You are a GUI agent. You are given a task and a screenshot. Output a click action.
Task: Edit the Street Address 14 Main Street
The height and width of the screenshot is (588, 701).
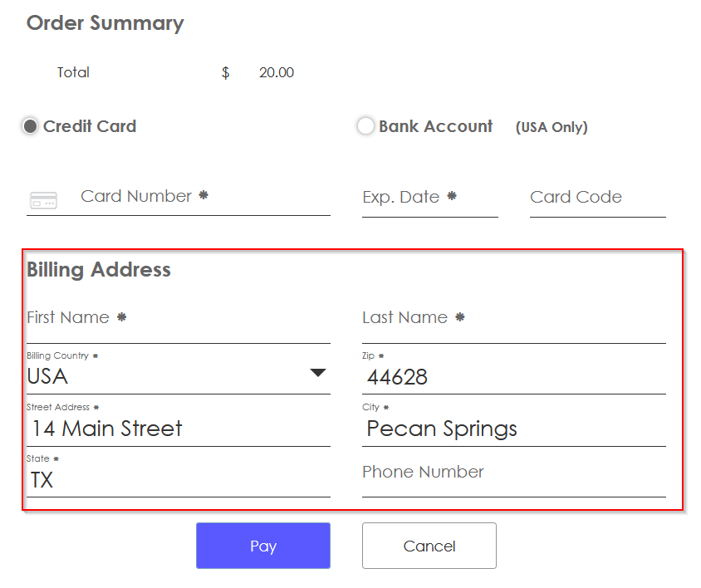[x=178, y=429]
